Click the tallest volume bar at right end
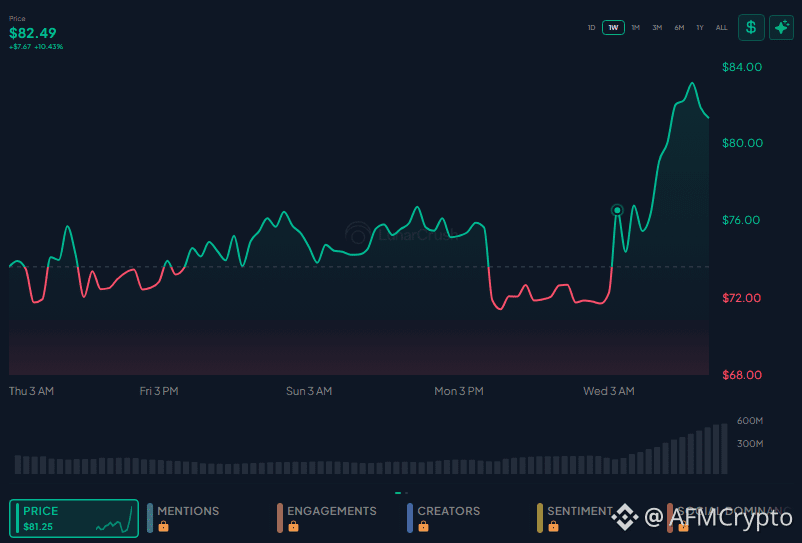 pos(724,449)
